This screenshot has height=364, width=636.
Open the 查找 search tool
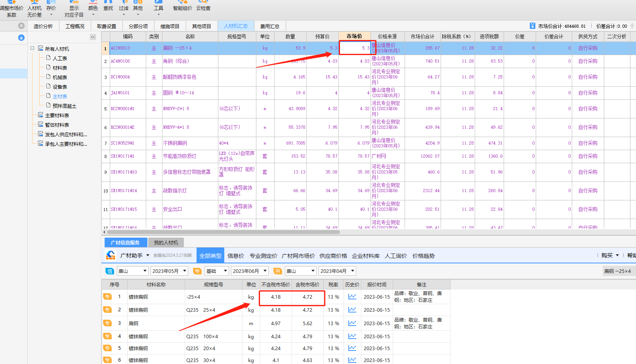click(x=108, y=6)
